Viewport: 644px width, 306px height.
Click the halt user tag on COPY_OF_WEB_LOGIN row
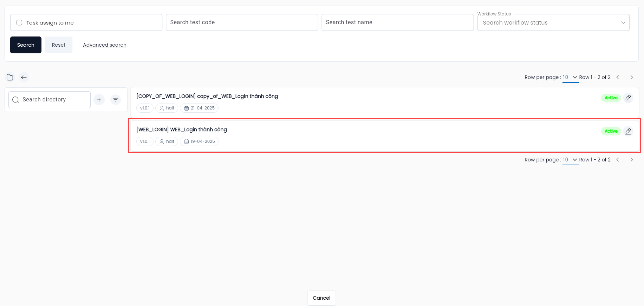(x=167, y=108)
